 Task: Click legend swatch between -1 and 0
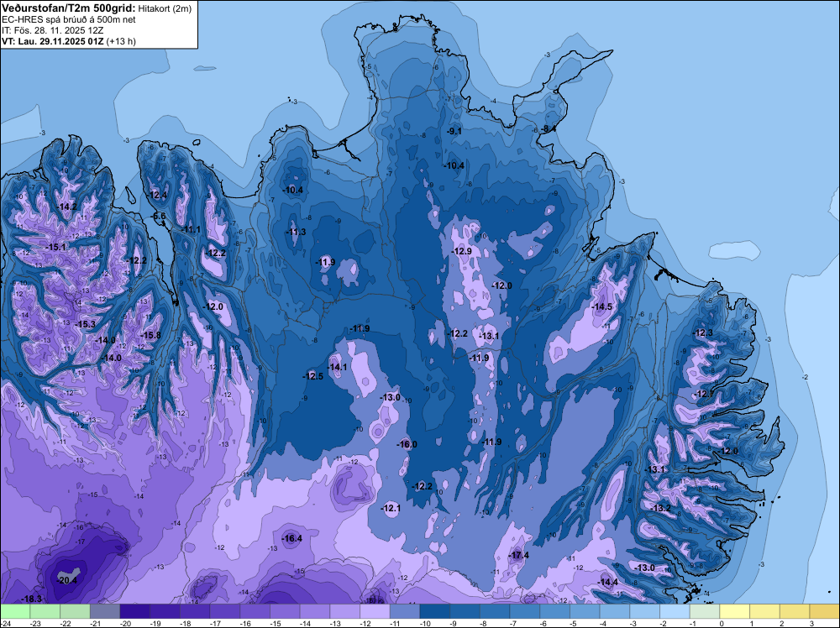click(x=705, y=611)
